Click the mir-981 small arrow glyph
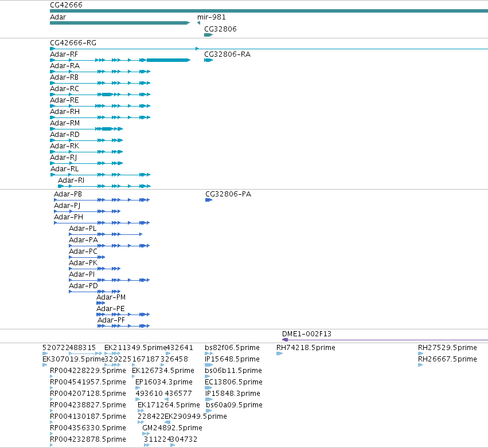Viewport: 488px width, 448px height. point(198,23)
